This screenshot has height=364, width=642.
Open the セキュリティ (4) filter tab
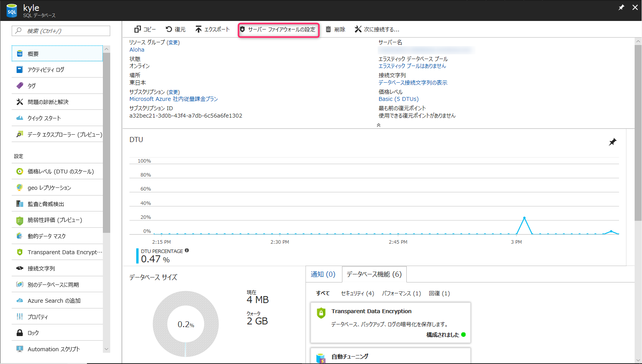pos(357,293)
